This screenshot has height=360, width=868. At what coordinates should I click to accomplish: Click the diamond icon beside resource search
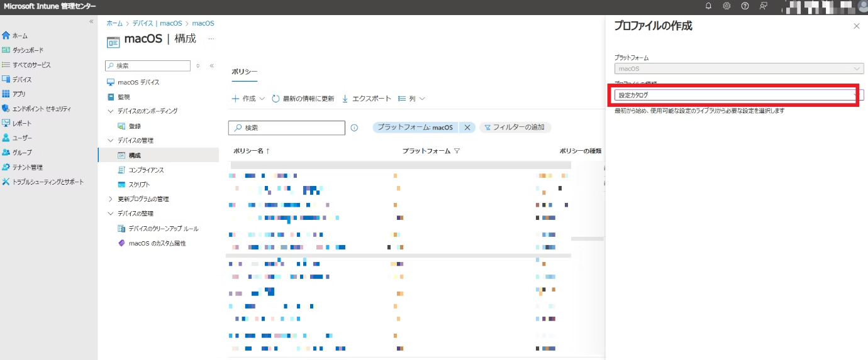pos(198,65)
